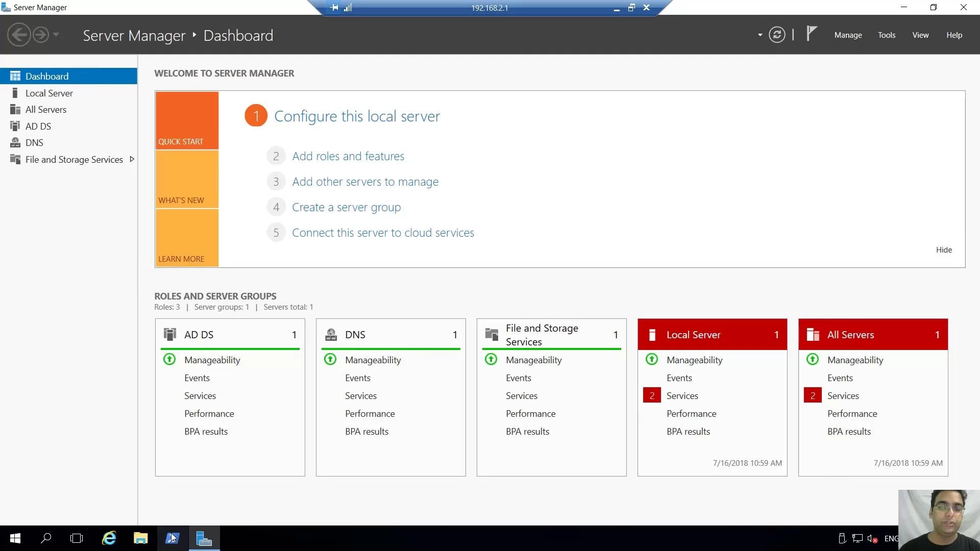The height and width of the screenshot is (551, 980).
Task: Open DNS in the sidebar
Action: [34, 143]
